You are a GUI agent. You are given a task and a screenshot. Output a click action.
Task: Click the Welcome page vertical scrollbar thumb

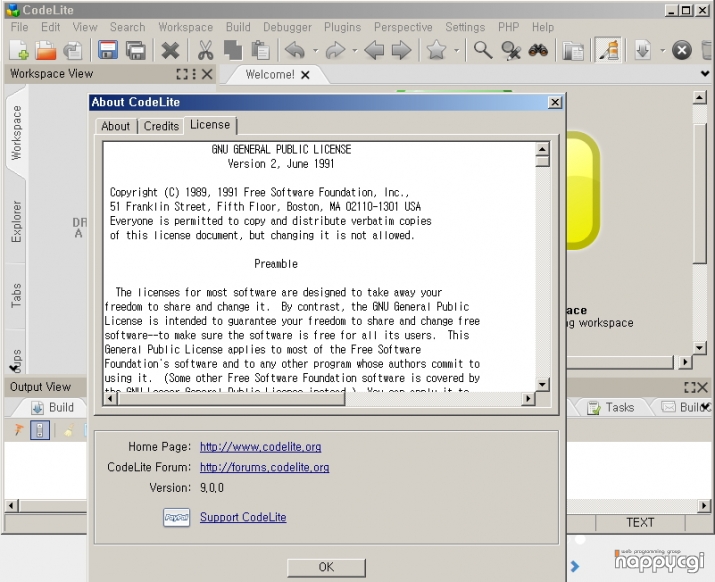[699, 193]
